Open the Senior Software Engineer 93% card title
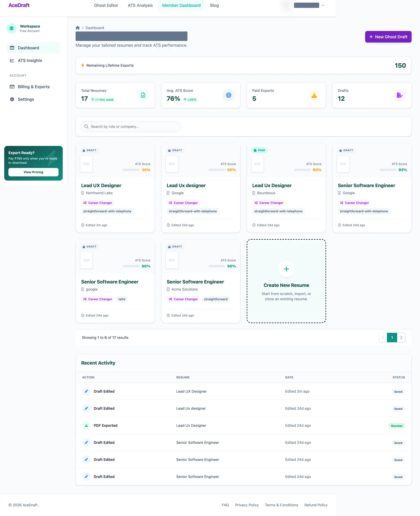 (366, 186)
